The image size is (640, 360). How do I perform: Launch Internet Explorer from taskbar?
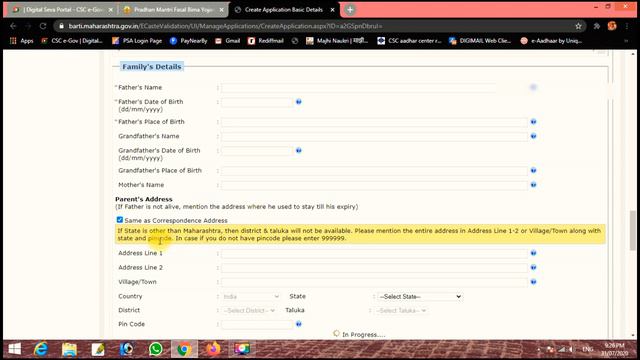[x=41, y=349]
